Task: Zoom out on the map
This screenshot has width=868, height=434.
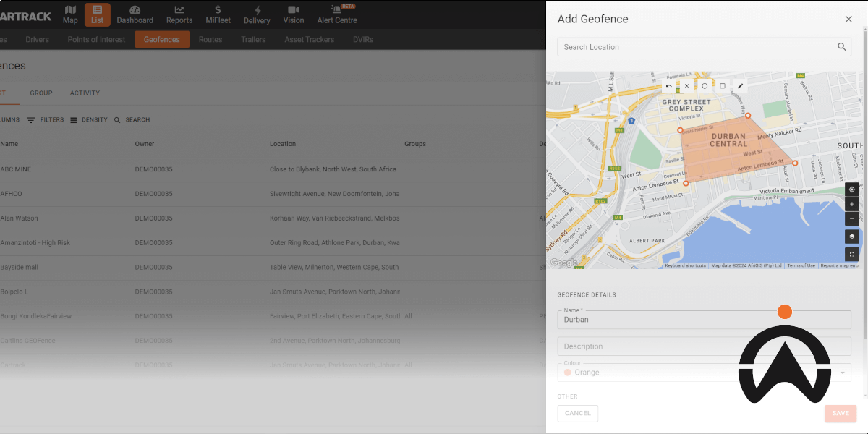Action: 852,218
